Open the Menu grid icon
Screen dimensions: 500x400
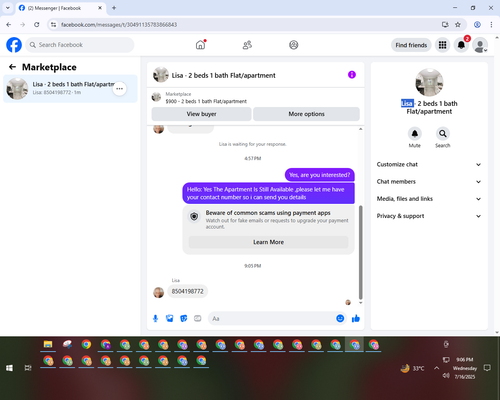[442, 45]
